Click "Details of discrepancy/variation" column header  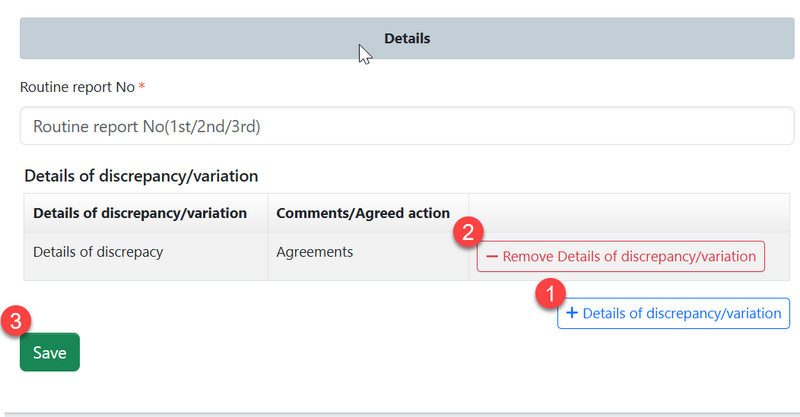click(x=140, y=213)
